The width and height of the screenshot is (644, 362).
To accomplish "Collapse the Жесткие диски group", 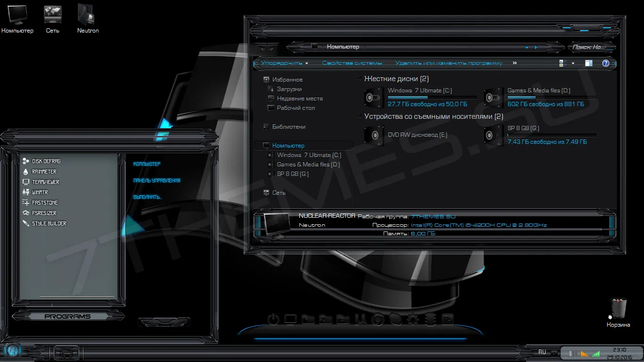I will [360, 79].
